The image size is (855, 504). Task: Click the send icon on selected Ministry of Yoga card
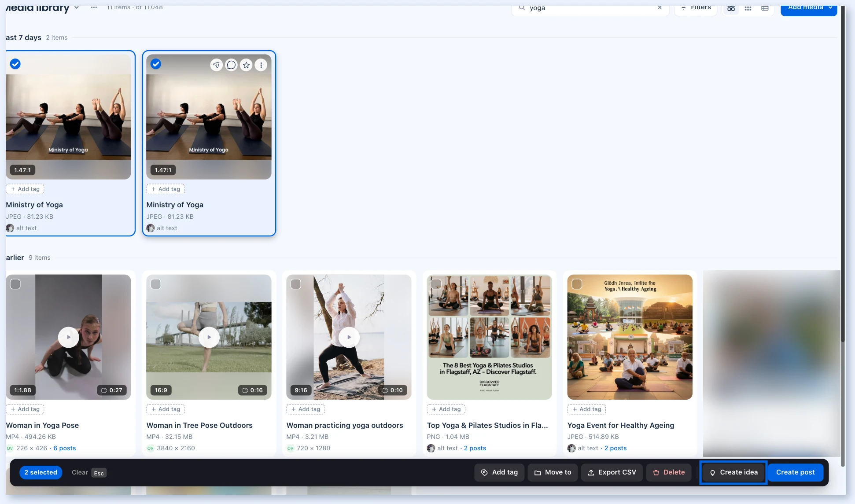[x=216, y=65]
